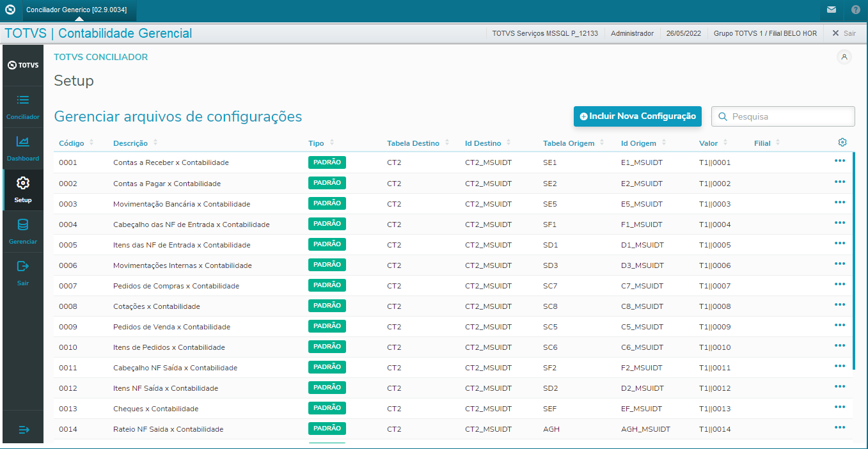Select Cabeçalho das NF de Entrada row
Viewport: 868px width, 449px height.
(453, 224)
